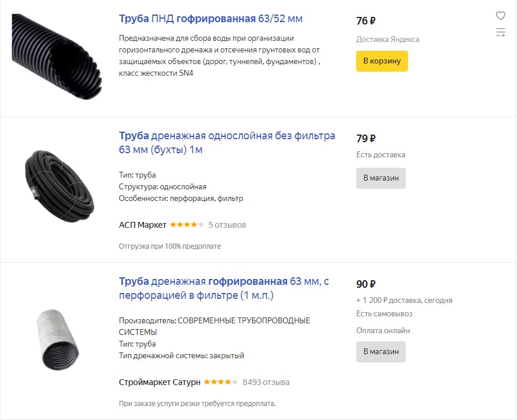Open the black corrugated ПНД pipe image
Image resolution: width=517 pixels, height=420 pixels.
57,57
